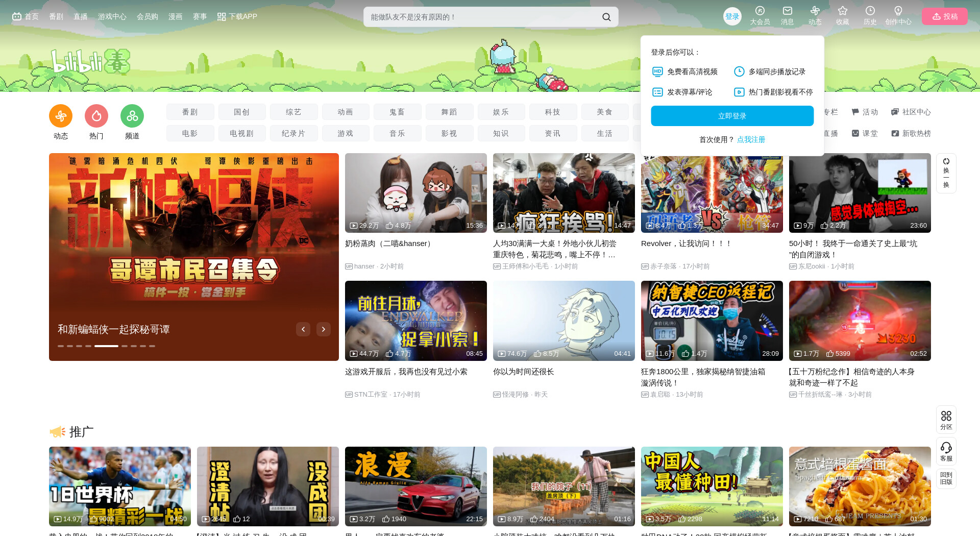Select the 舞蹈 category tab

pos(450,112)
